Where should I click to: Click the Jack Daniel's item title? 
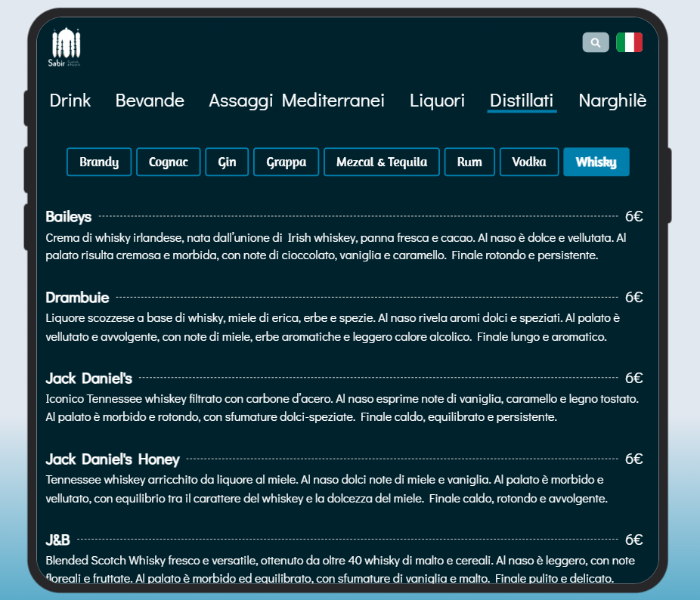pyautogui.click(x=89, y=379)
